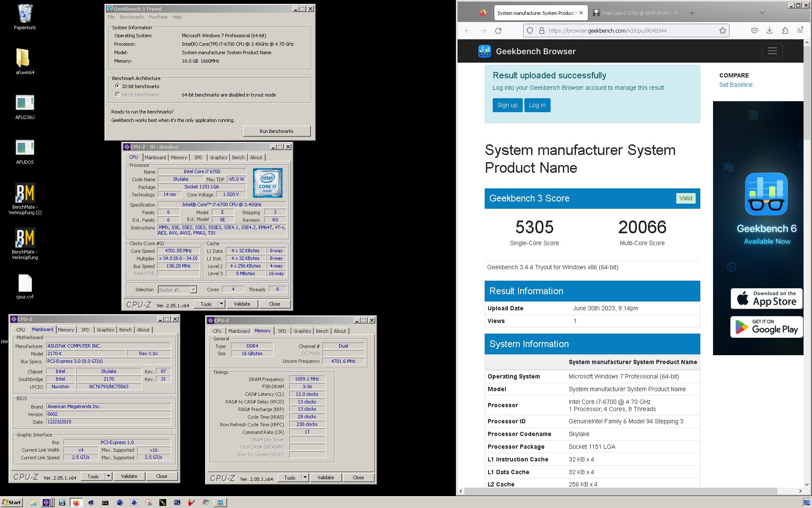Open the Papierkorb recycle bin icon
The image size is (812, 508).
[25, 17]
